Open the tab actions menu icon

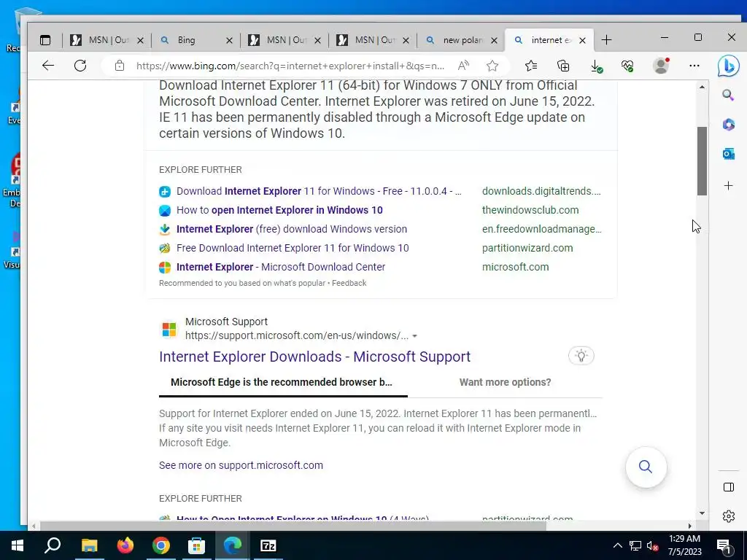[x=45, y=41]
